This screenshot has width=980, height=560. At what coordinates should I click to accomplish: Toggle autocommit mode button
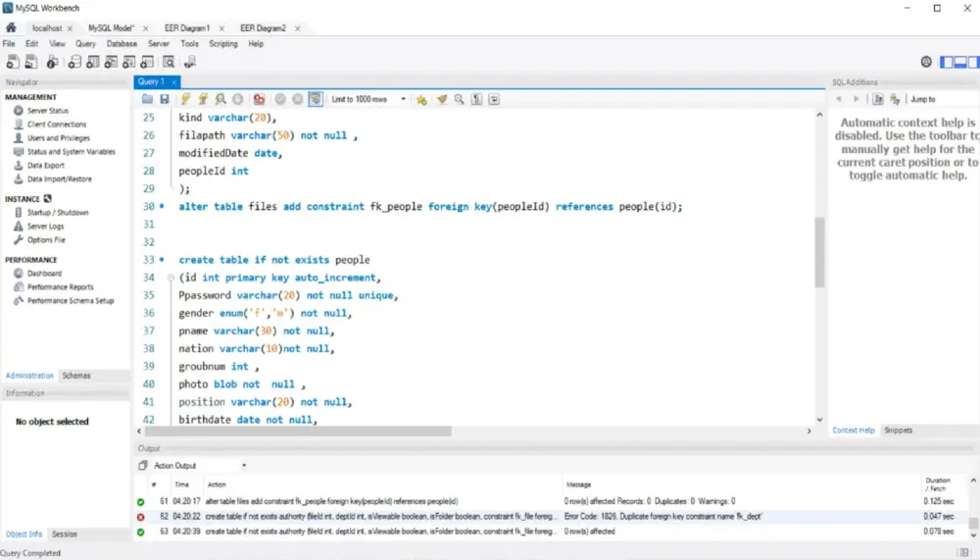316,99
